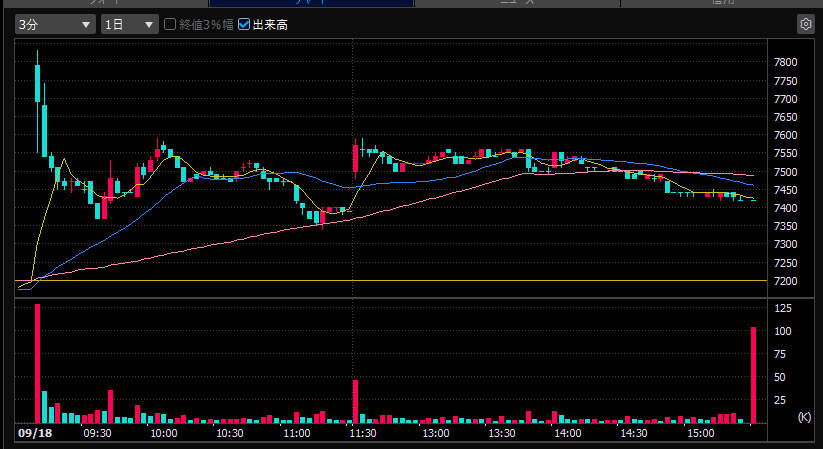
Task: Open the 3分 interval dropdown
Action: pos(55,24)
